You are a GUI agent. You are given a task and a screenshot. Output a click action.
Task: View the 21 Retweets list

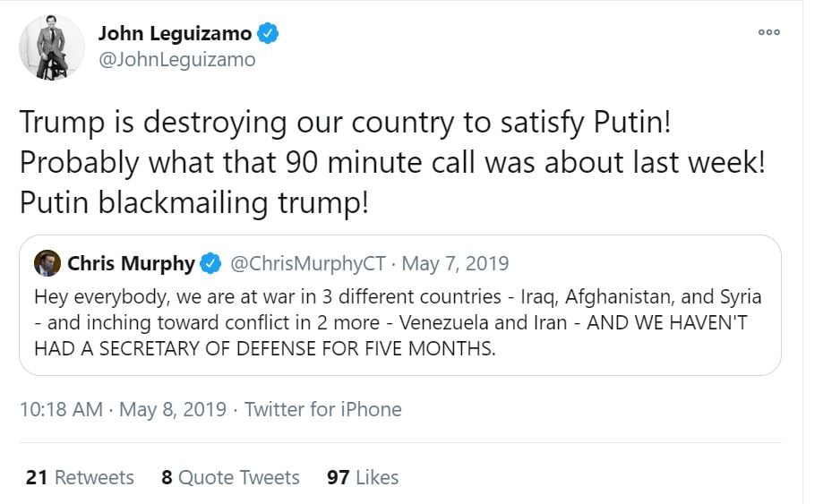80,477
